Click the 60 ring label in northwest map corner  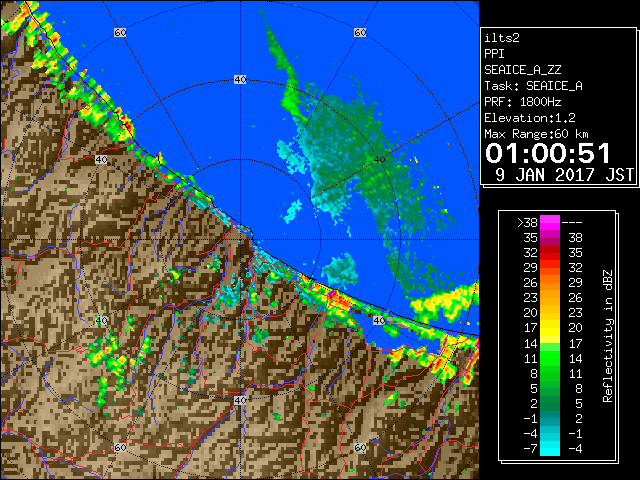click(120, 32)
